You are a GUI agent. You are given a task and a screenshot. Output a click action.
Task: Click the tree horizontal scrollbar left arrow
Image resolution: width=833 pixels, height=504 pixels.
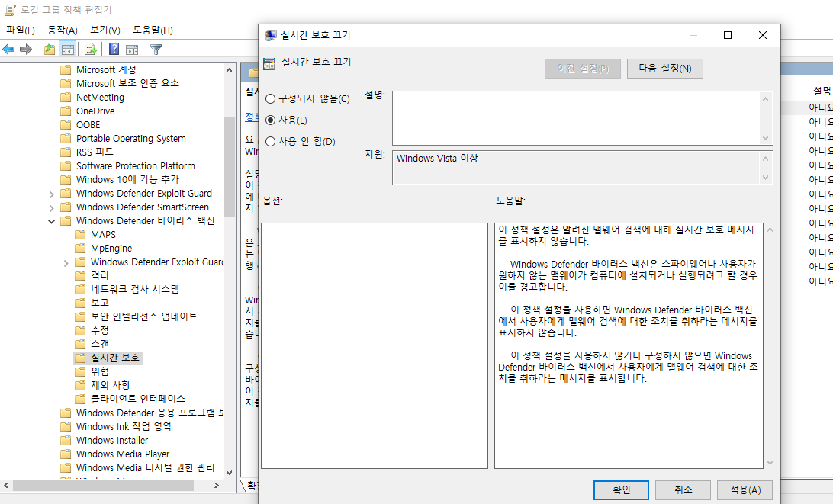tap(6, 485)
